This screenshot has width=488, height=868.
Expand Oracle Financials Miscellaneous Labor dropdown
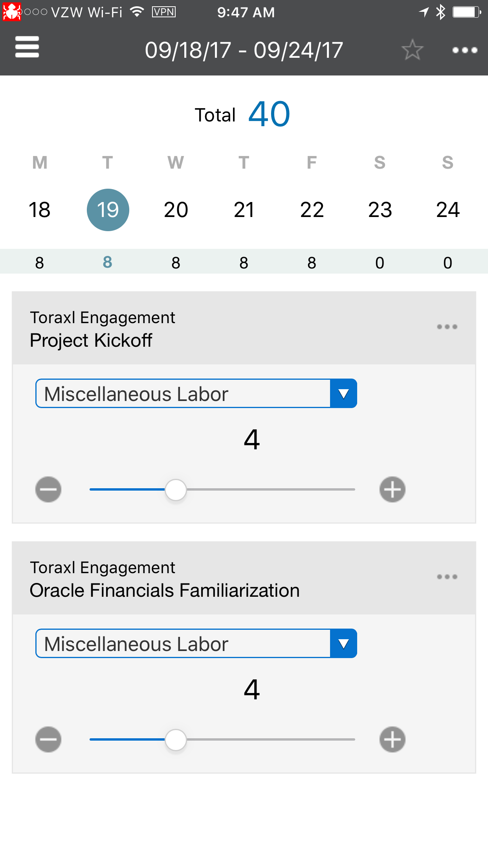pyautogui.click(x=343, y=644)
